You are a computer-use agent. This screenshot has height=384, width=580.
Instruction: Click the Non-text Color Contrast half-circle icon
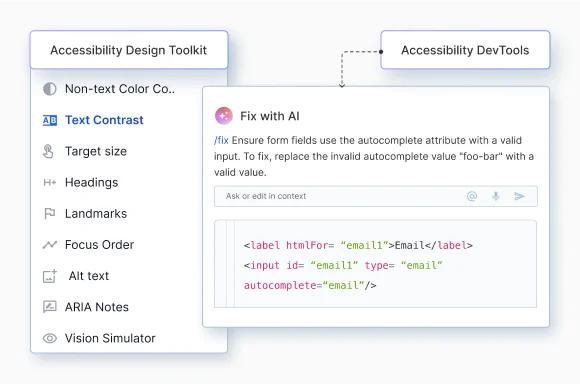click(x=50, y=89)
